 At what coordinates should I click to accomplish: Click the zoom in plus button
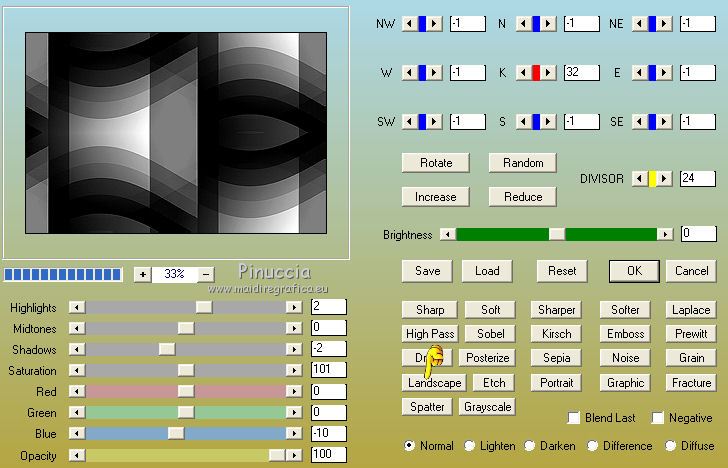coord(142,274)
